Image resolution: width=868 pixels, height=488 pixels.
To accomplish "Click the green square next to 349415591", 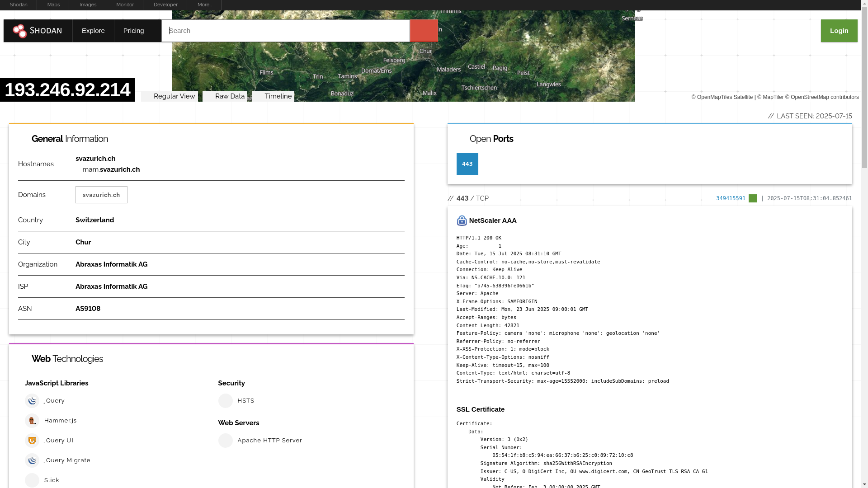I will [753, 198].
